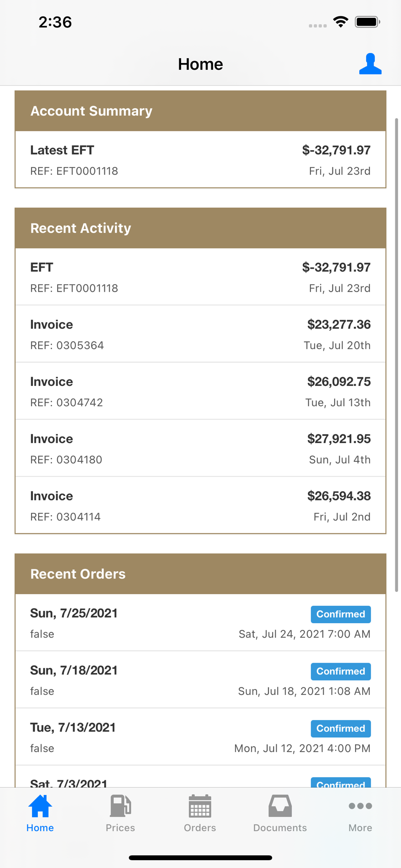Open the Sun, 7/18/2021 order
This screenshot has width=401, height=868.
pyautogui.click(x=200, y=680)
